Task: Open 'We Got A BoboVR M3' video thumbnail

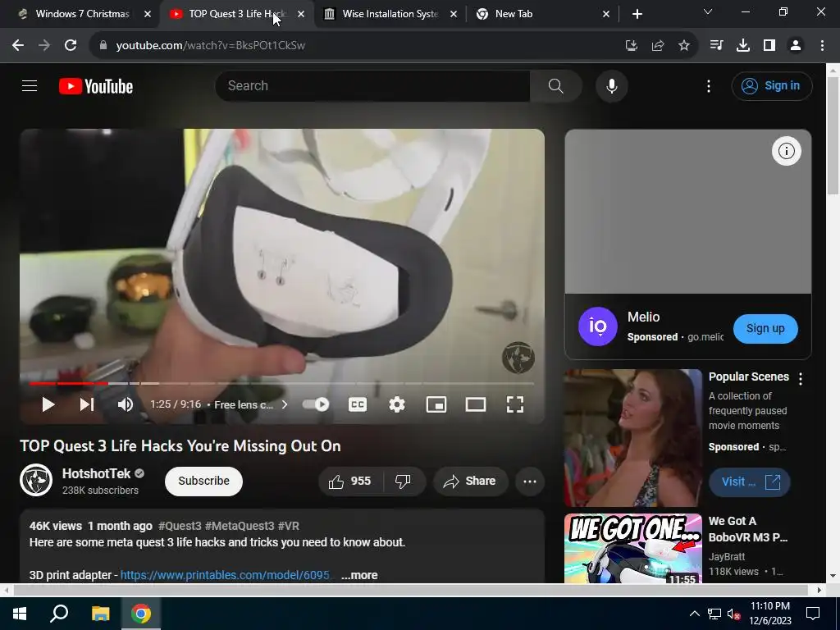Action: coord(633,549)
